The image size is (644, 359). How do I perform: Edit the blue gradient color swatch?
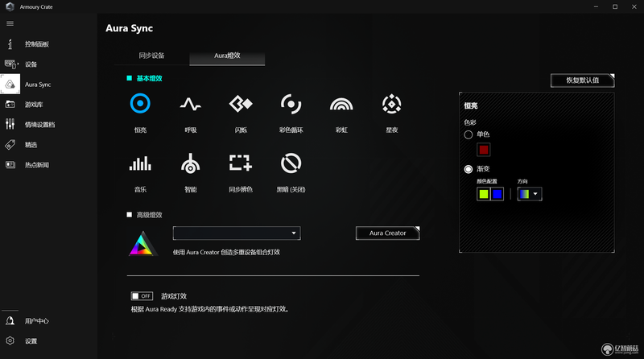[x=497, y=194]
